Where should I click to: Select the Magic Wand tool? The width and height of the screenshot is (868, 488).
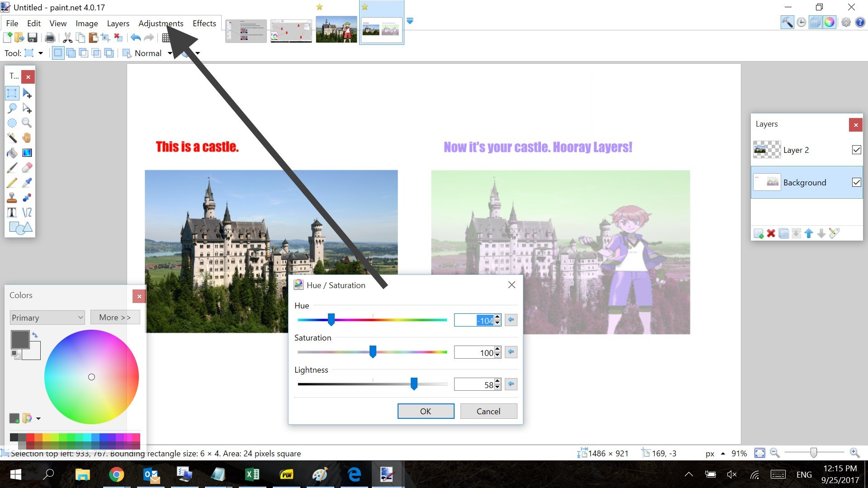pos(12,138)
